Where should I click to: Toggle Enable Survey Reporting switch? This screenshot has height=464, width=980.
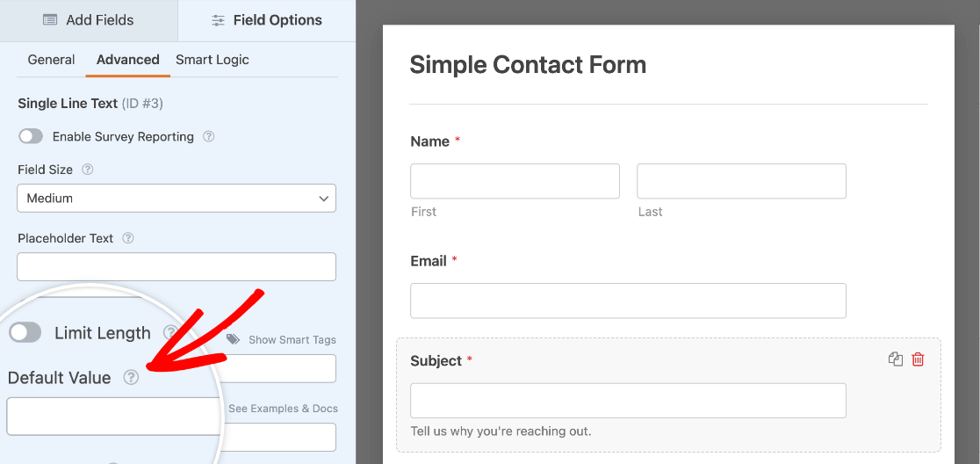click(31, 136)
